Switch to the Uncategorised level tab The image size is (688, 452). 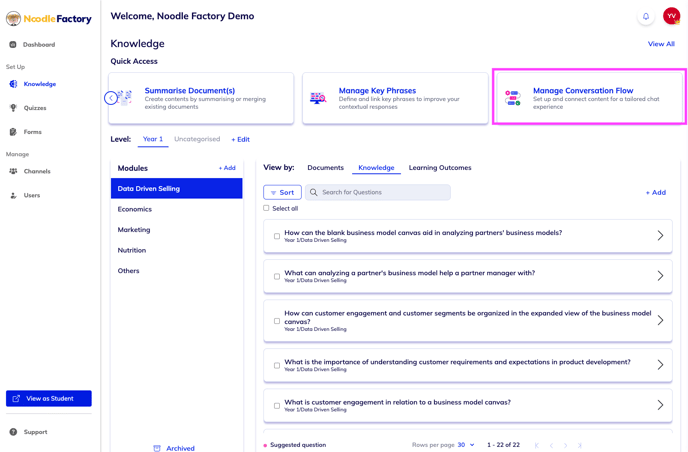(197, 139)
